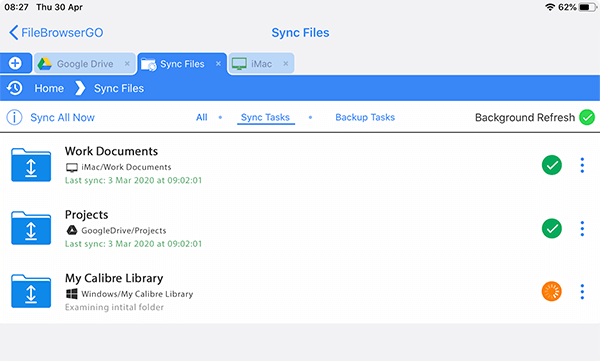The image size is (600, 361).
Task: Click the 08:27 status bar time
Action: point(16,7)
